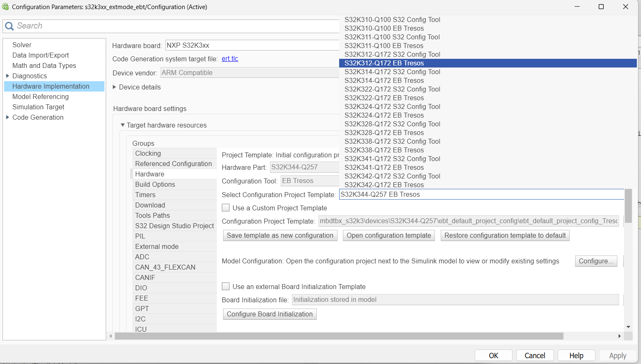Open Configure Board Initialization
641x364 pixels.
click(x=270, y=314)
